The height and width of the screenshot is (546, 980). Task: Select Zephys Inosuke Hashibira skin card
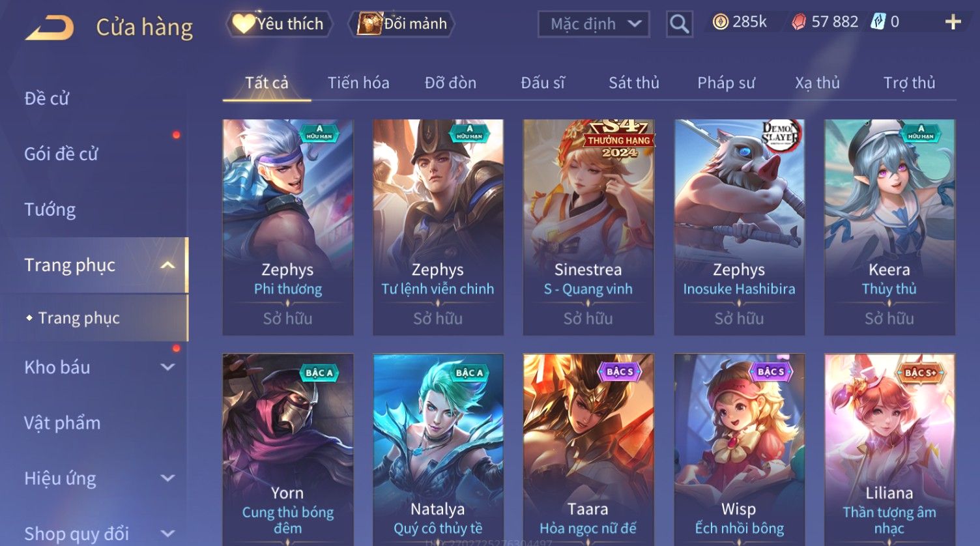coord(739,227)
